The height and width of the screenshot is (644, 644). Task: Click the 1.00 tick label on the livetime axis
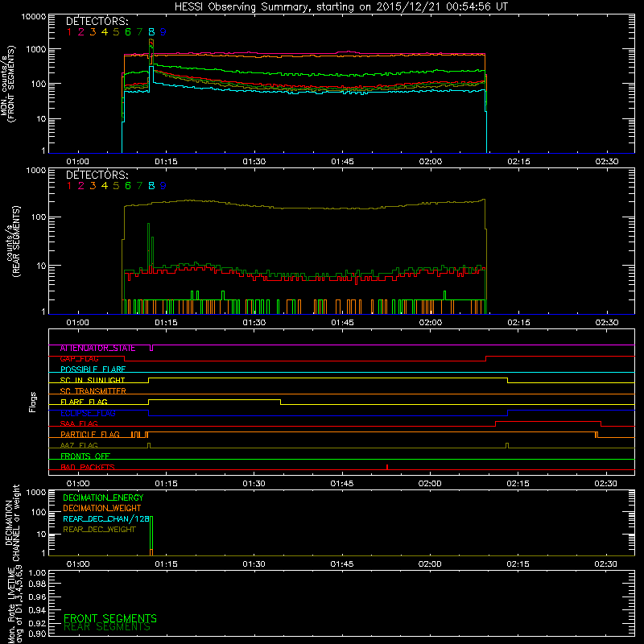click(x=37, y=573)
